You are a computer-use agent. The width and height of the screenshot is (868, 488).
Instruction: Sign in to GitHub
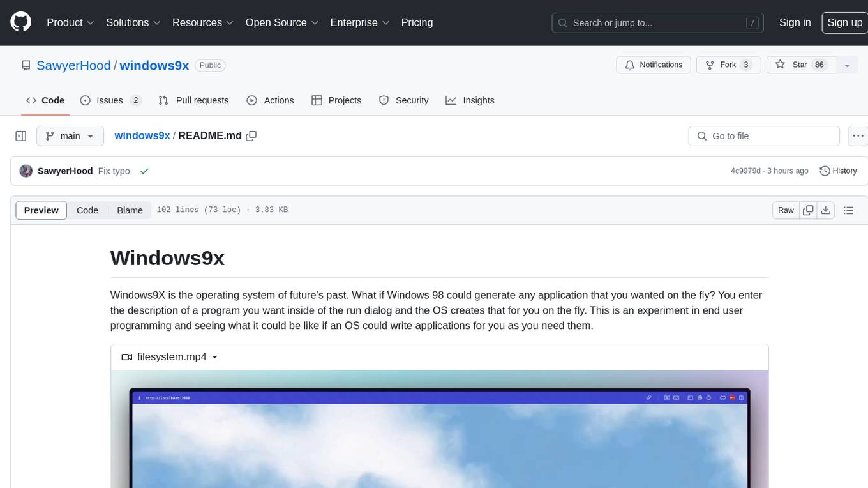(x=795, y=22)
